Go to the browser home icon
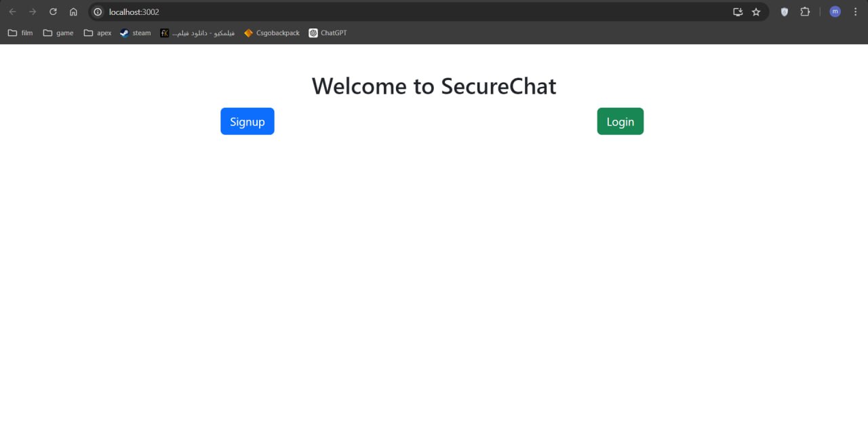 click(x=73, y=12)
